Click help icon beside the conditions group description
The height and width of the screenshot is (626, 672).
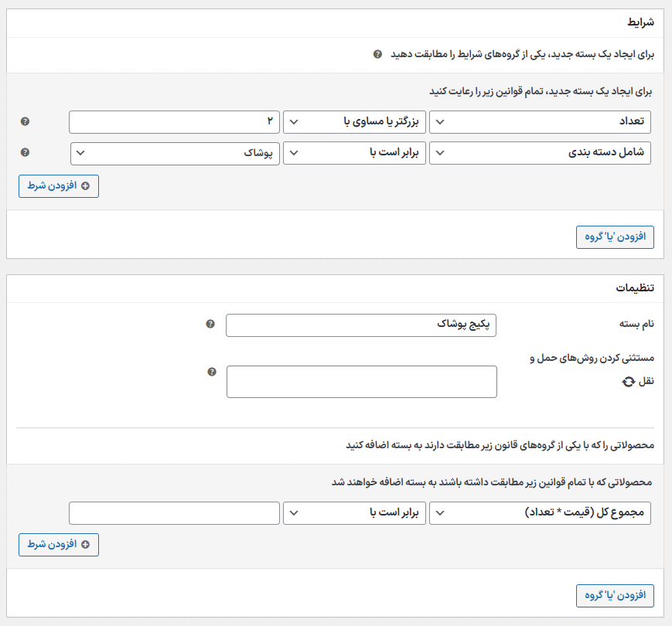[x=377, y=54]
